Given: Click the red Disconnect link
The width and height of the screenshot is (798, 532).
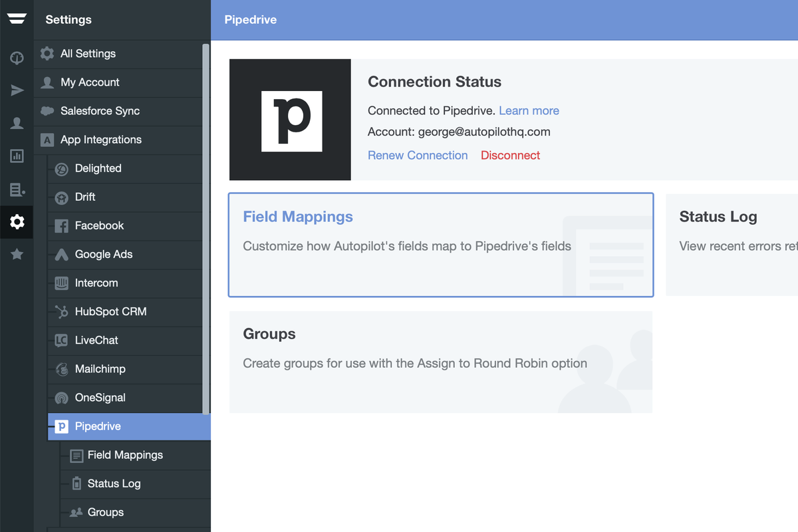Looking at the screenshot, I should pyautogui.click(x=510, y=156).
